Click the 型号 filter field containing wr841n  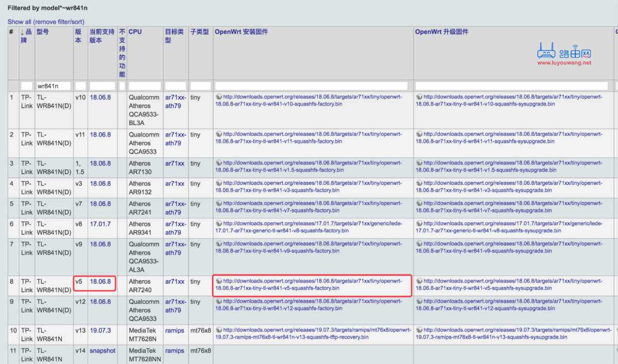tap(54, 86)
